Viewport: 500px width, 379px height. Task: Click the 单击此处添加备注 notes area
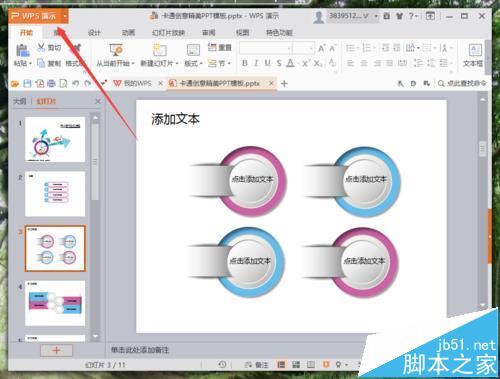[x=140, y=350]
